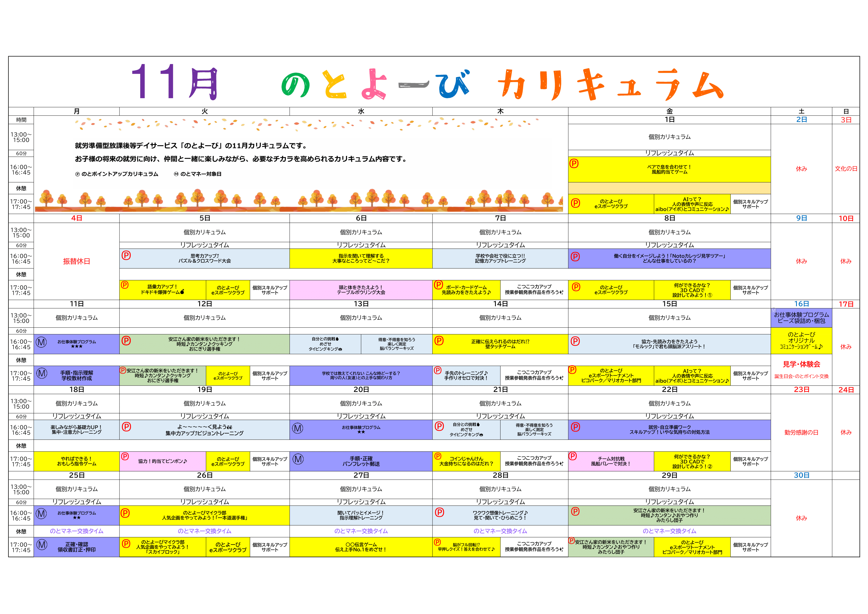The height and width of the screenshot is (614, 868).
Task: Select the 3D CAD 設計してみよう！② cell
Action: coord(692,462)
